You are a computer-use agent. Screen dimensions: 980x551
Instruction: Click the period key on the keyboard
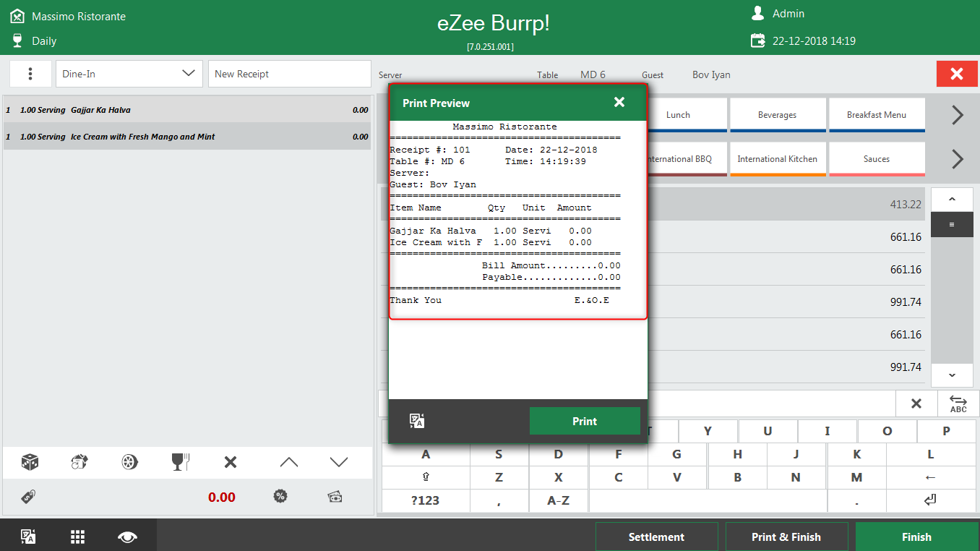pyautogui.click(x=856, y=500)
